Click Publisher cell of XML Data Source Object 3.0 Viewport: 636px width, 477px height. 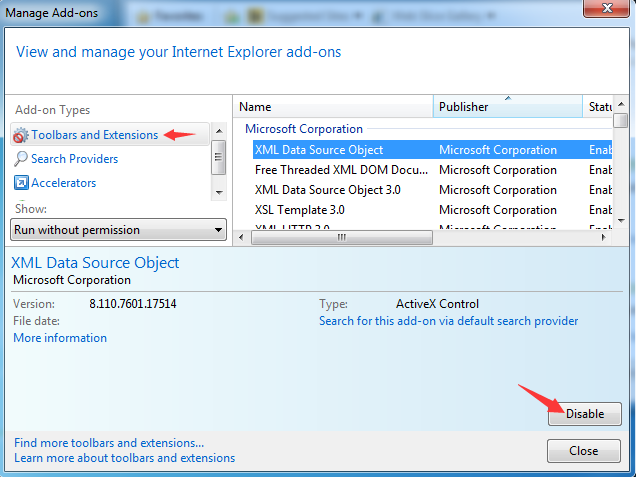coord(498,190)
